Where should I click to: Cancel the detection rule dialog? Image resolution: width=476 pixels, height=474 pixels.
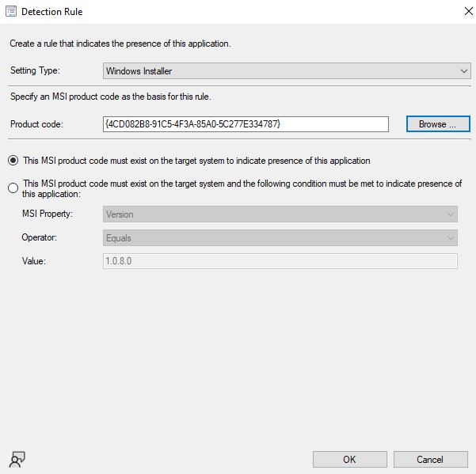[430, 459]
